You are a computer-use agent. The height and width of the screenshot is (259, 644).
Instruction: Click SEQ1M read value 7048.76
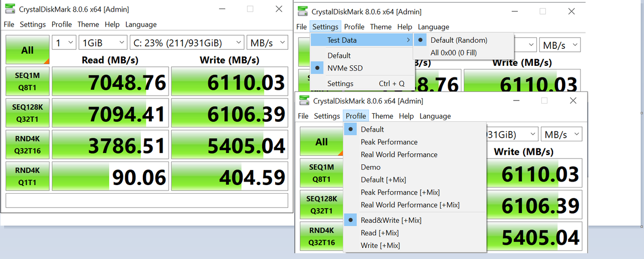point(110,81)
